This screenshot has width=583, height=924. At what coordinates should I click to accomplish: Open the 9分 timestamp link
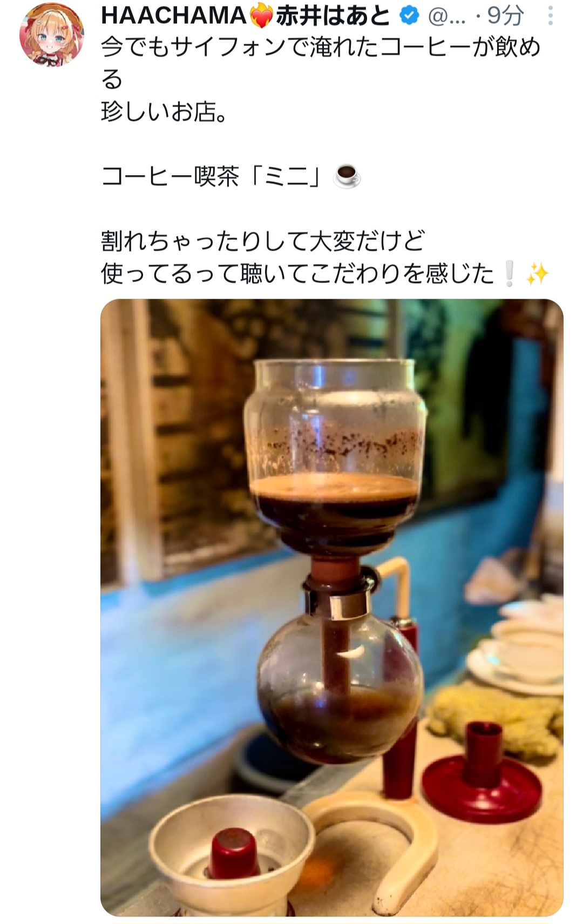coord(504,17)
